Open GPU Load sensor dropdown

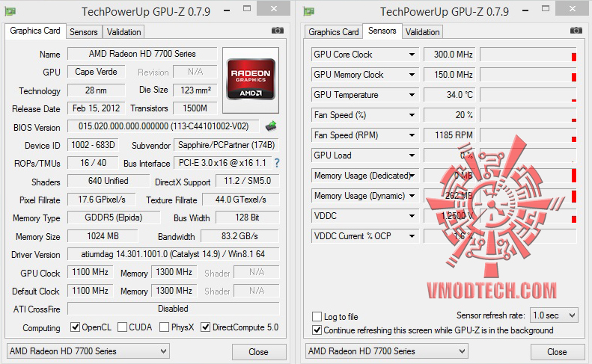(412, 155)
